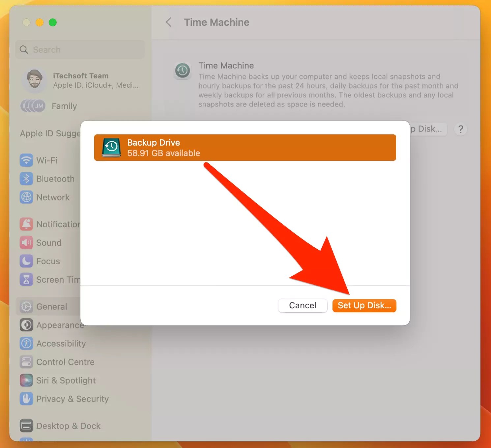Click the Network globe icon

click(26, 197)
